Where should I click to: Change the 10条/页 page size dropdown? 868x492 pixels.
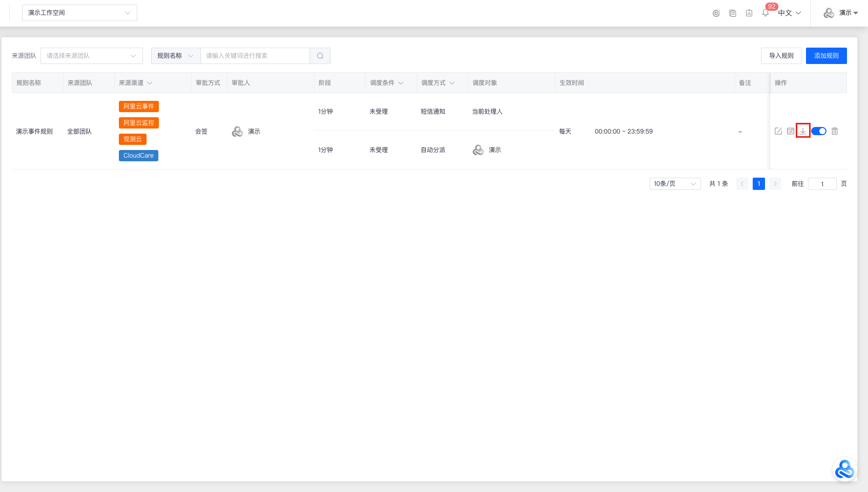point(675,184)
